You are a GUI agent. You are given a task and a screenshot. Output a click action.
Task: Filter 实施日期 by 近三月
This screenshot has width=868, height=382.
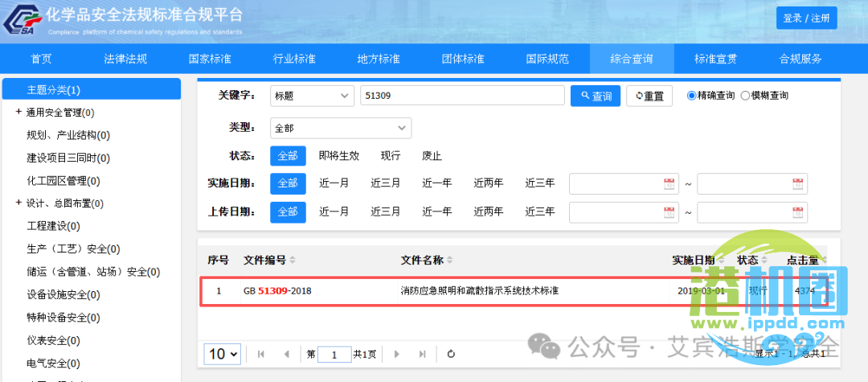pyautogui.click(x=386, y=183)
